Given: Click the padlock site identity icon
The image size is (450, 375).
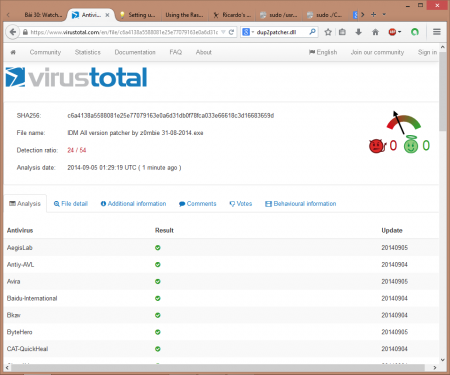Looking at the screenshot, I should (x=25, y=32).
